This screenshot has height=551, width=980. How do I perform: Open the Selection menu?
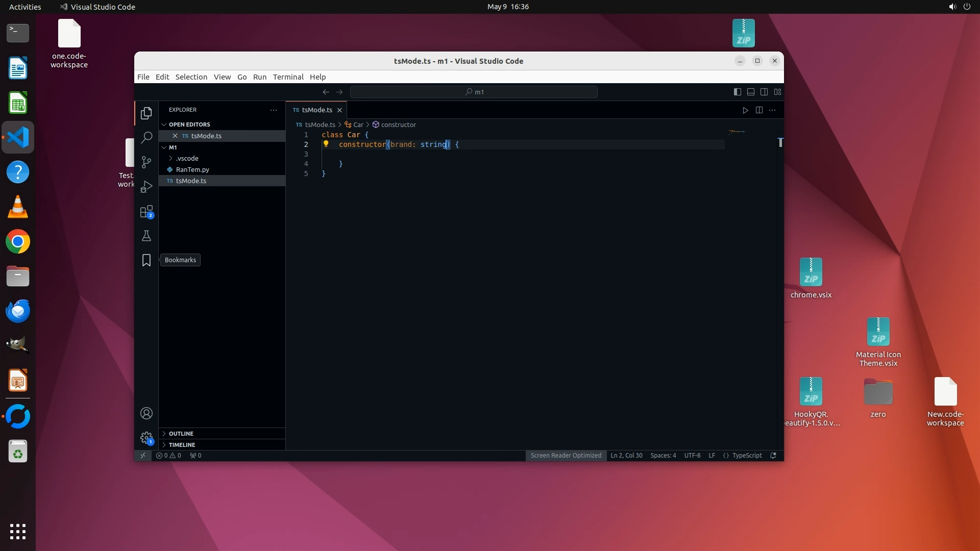[191, 77]
